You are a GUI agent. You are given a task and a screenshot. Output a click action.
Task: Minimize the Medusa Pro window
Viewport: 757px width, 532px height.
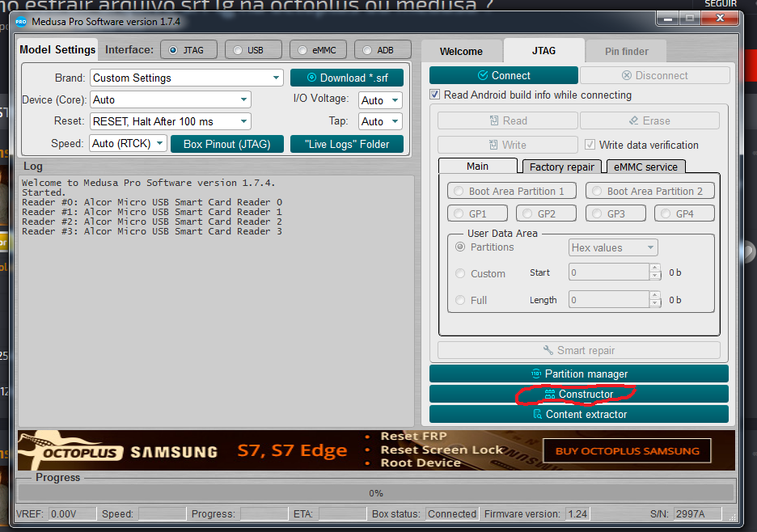(x=668, y=19)
